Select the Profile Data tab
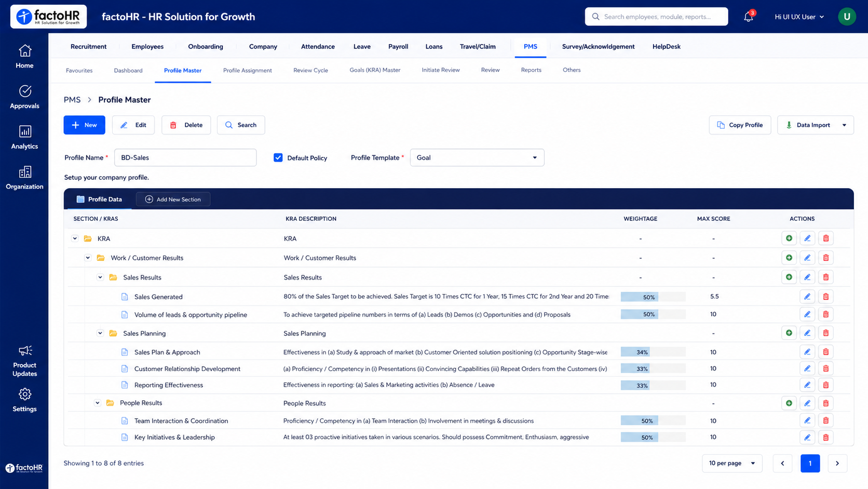868x489 pixels. click(x=99, y=199)
